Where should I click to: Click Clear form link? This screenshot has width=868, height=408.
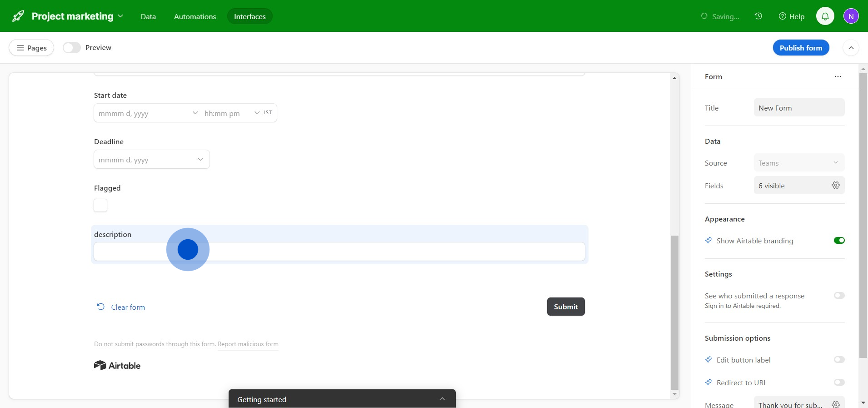click(x=128, y=307)
